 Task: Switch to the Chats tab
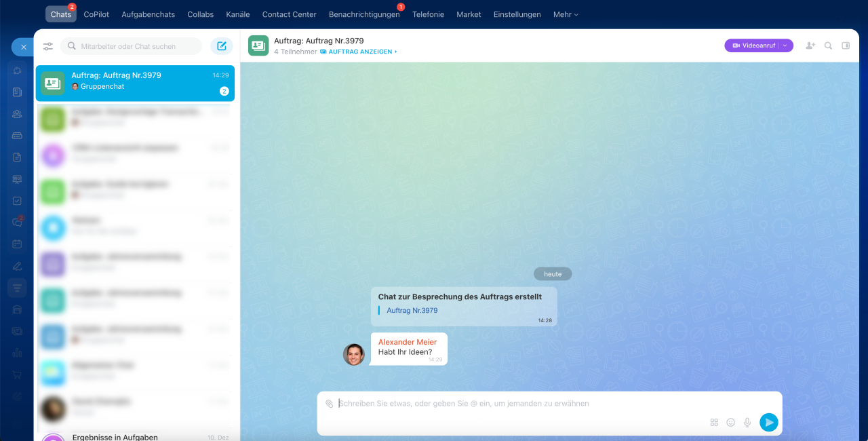point(60,14)
